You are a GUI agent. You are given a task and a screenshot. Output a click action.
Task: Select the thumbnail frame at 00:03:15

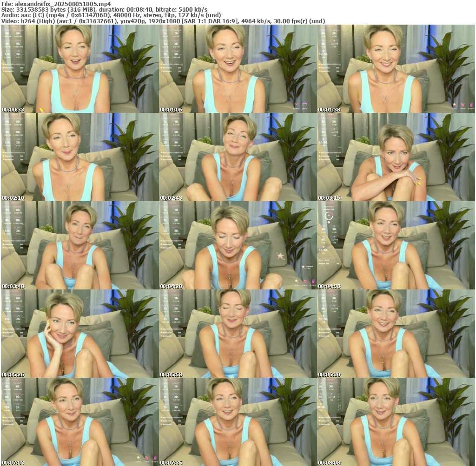pyautogui.click(x=396, y=157)
